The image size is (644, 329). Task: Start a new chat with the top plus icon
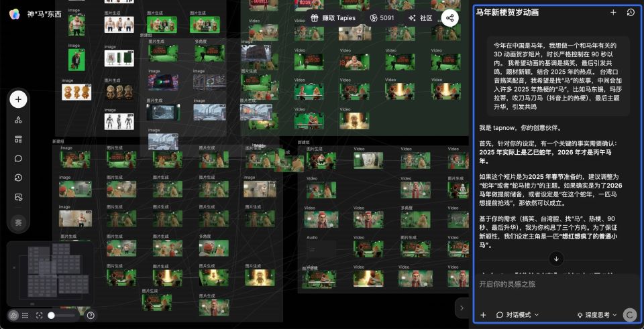[613, 12]
